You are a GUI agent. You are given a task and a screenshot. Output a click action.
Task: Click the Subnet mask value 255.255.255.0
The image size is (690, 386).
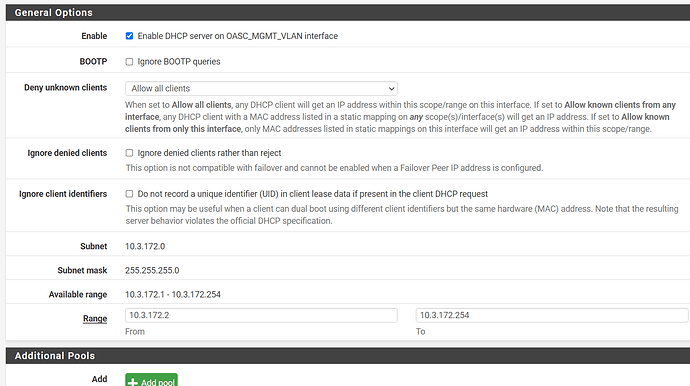coord(152,270)
